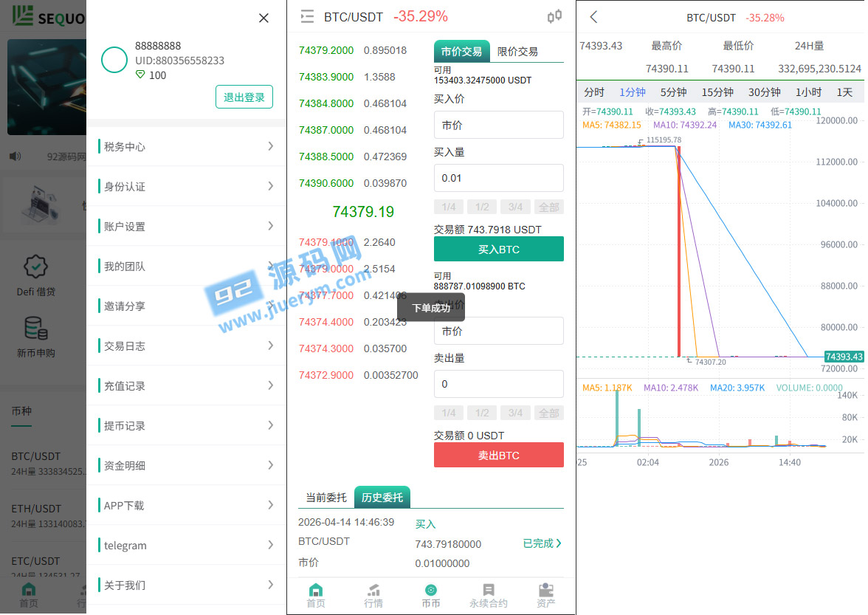
Task: Open the 资金明细 row chevron
Action: pos(271,465)
